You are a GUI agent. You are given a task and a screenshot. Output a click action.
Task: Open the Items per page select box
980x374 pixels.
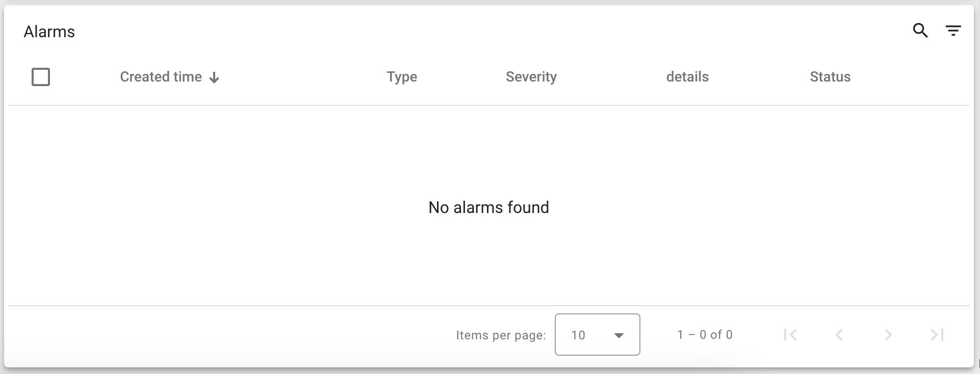point(597,335)
